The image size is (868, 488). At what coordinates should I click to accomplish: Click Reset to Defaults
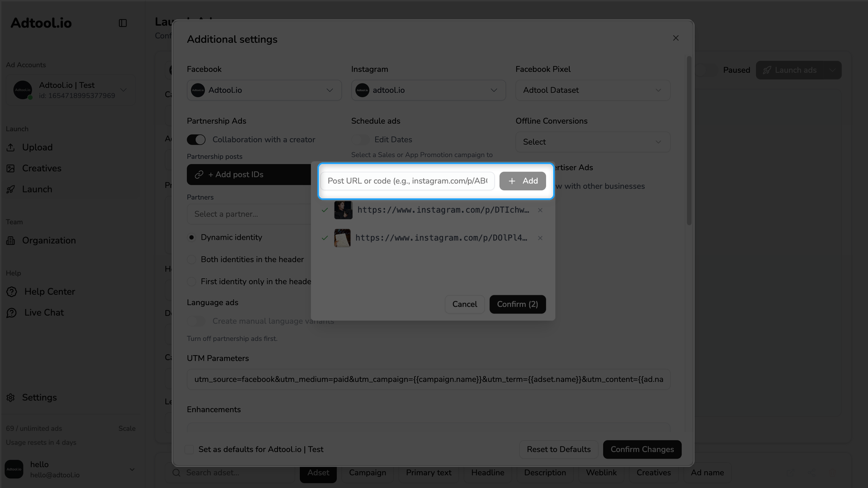[559, 450]
